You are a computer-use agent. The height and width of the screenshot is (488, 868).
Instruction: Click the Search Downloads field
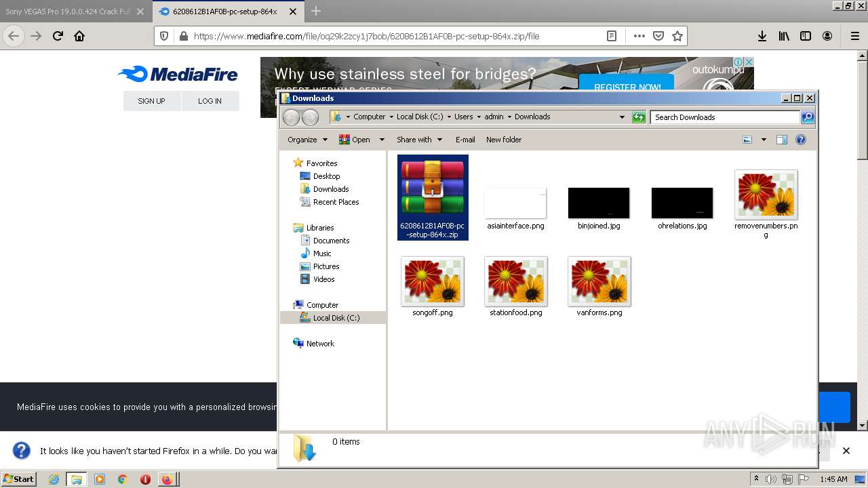click(725, 117)
